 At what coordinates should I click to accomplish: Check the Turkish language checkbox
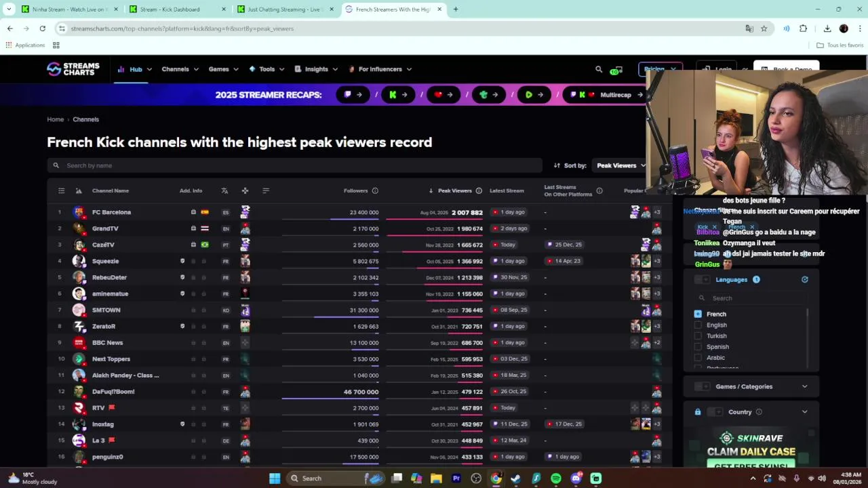pyautogui.click(x=698, y=336)
